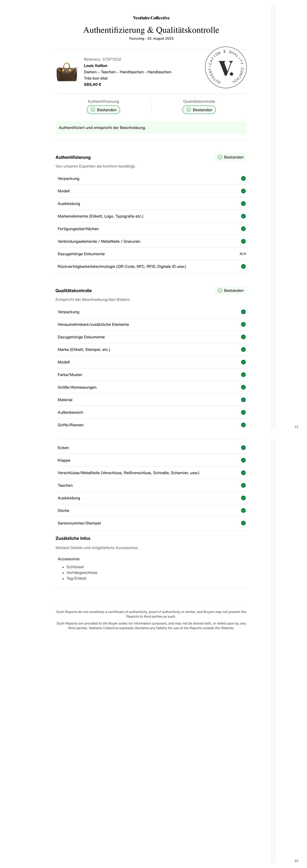Click the Bestanden pill beside Authentifizierung section heading
Image resolution: width=307 pixels, height=868 pixels.
231,157
